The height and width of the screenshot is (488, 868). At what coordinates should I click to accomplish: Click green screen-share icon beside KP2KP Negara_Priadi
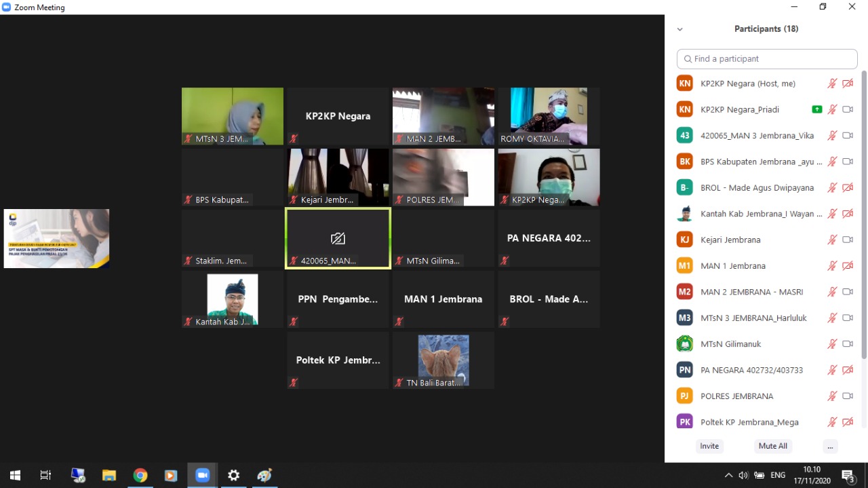click(x=816, y=109)
